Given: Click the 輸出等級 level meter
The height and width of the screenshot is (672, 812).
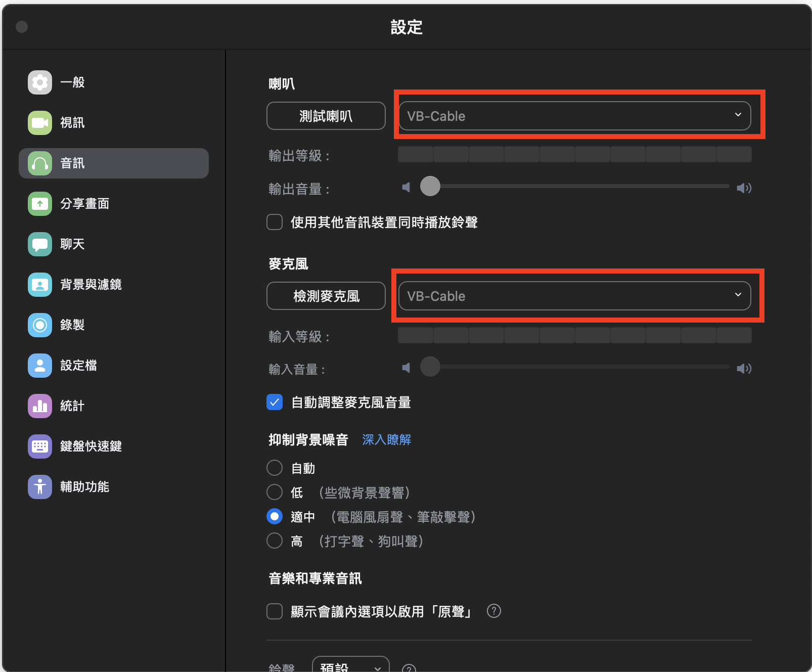Looking at the screenshot, I should 575,154.
